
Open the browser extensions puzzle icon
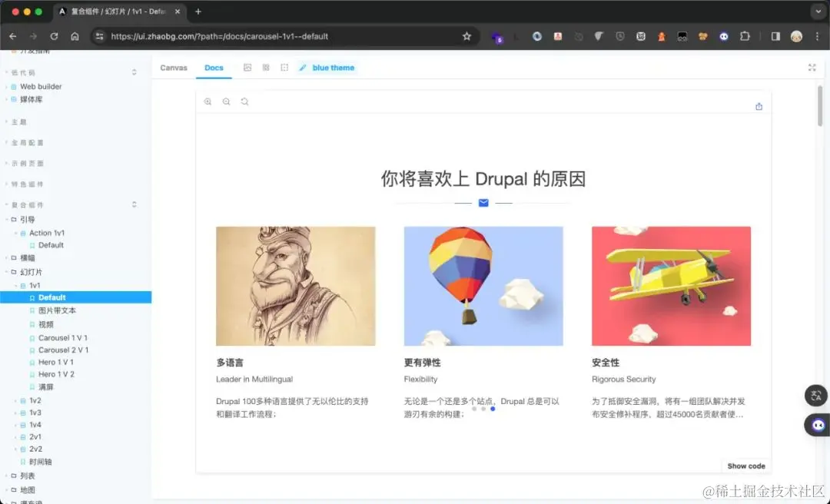click(745, 36)
